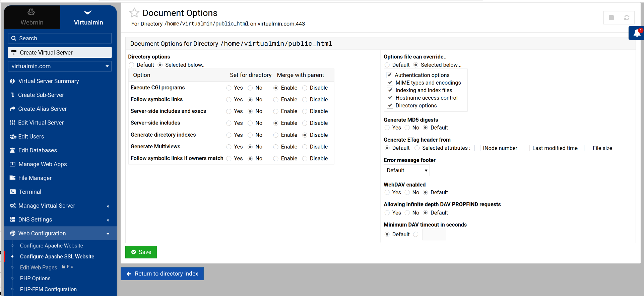
Task: Uncheck the Authentication options checkbox
Action: click(389, 75)
